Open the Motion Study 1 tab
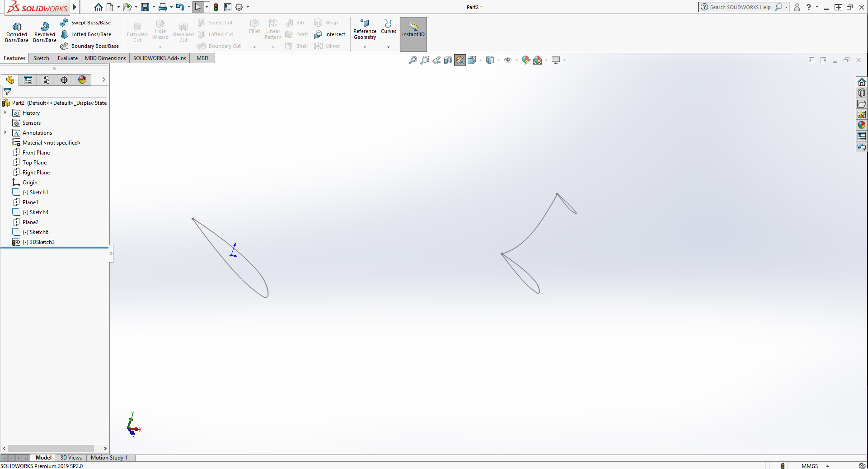 coord(109,458)
